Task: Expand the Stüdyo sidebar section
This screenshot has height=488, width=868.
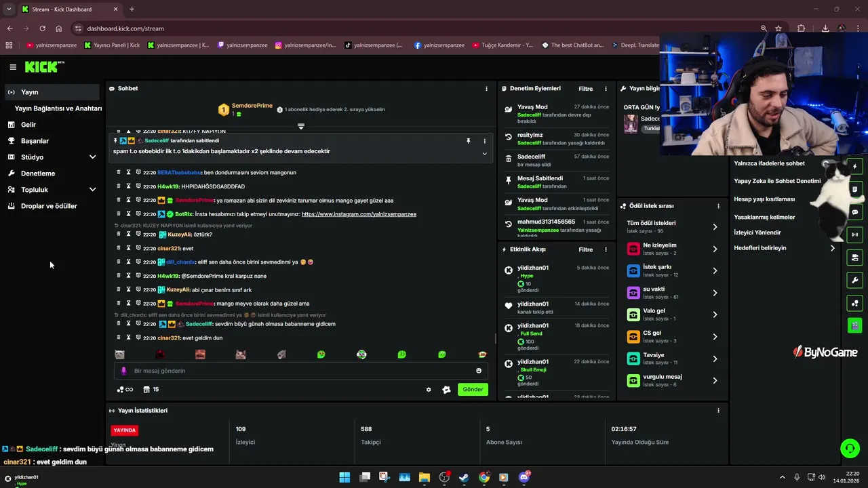Action: point(93,157)
